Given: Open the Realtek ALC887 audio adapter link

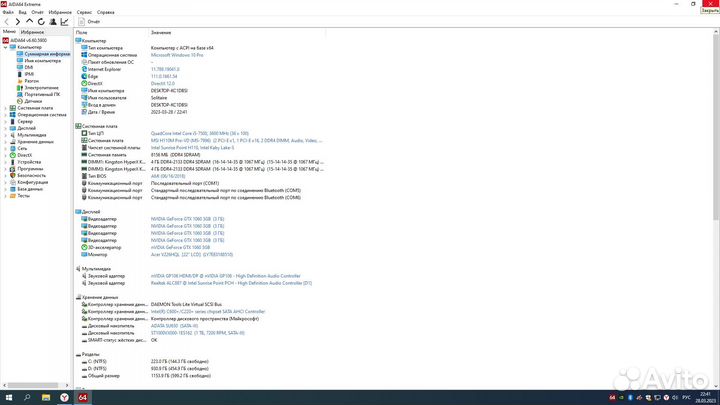Looking at the screenshot, I should (x=231, y=283).
